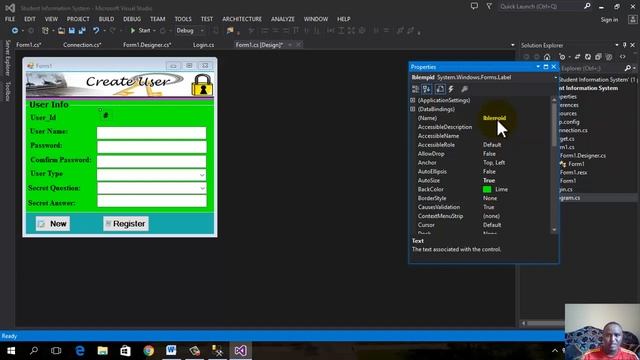640x360 pixels.
Task: Open the Server Explorer side tab
Action: click(x=7, y=58)
